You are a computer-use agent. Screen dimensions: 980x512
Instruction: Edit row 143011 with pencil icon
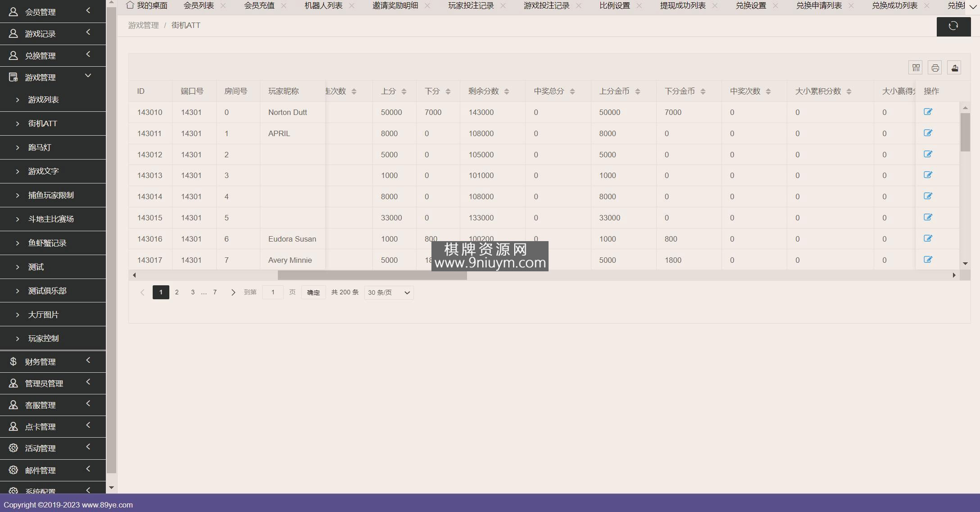pyautogui.click(x=928, y=133)
